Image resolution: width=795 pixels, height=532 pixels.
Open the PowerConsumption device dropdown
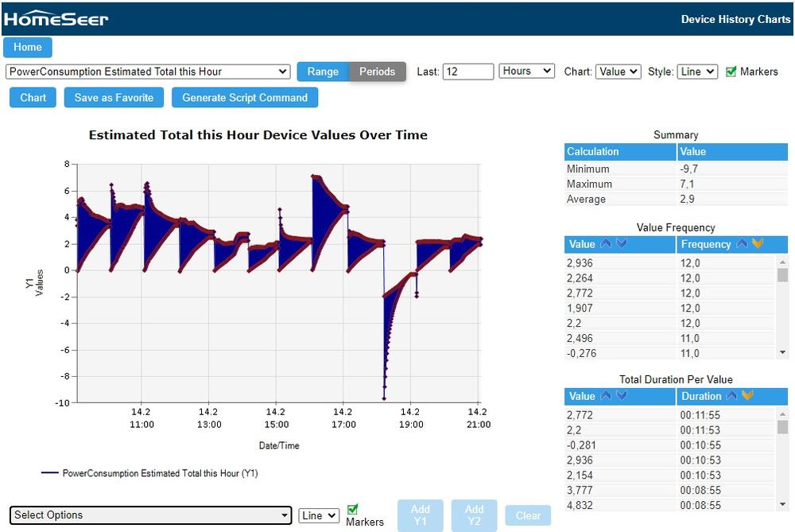pyautogui.click(x=148, y=72)
